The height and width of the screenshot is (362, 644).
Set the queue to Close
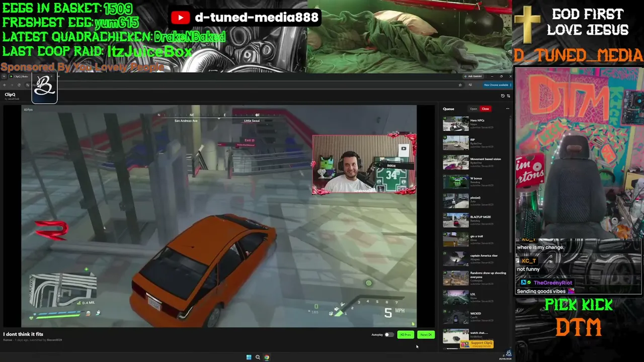pos(485,109)
